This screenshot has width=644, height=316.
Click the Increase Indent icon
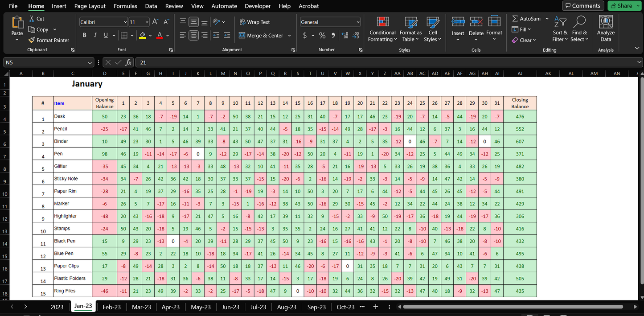[227, 36]
